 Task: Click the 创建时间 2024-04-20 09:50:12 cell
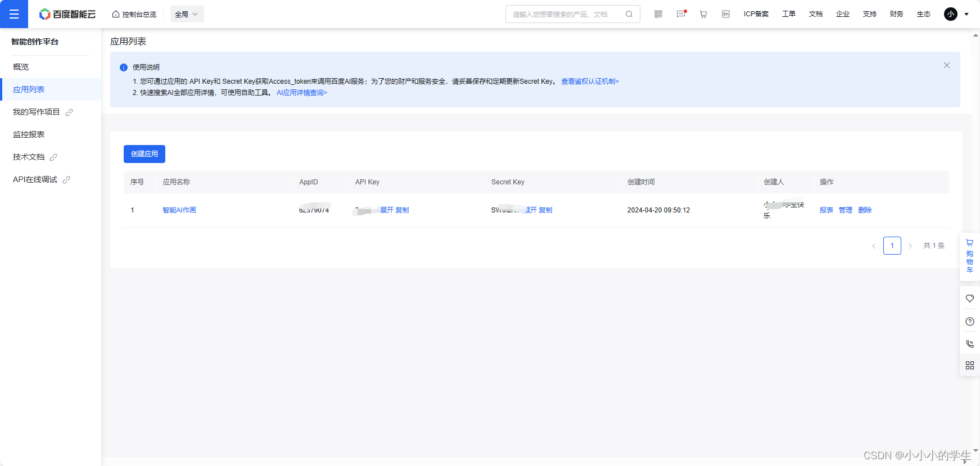(658, 210)
